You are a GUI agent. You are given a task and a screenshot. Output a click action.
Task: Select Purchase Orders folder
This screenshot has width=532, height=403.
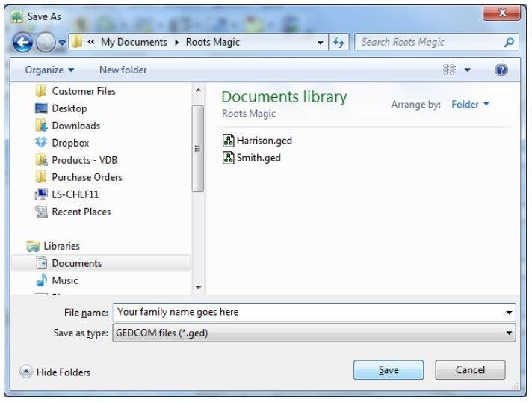tap(87, 177)
